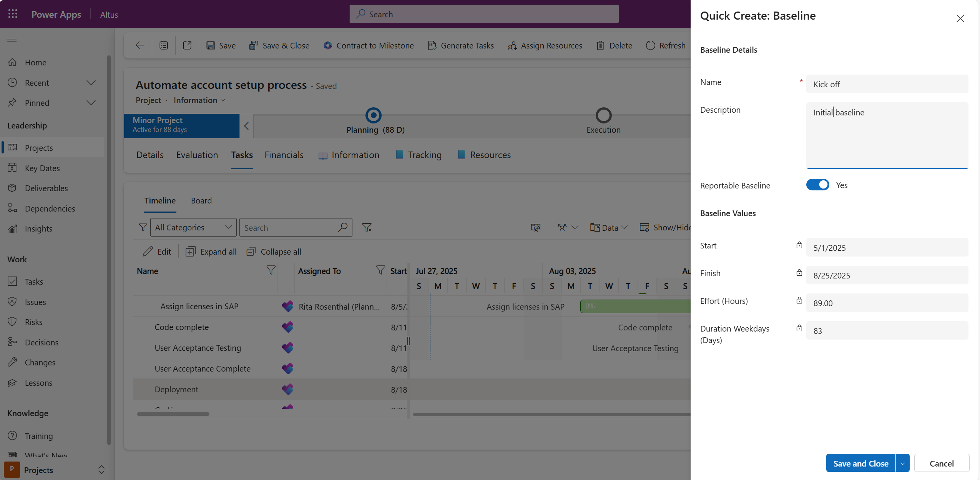Toggle Reportable Baseline off
Screen dimensions: 980x480
point(818,185)
